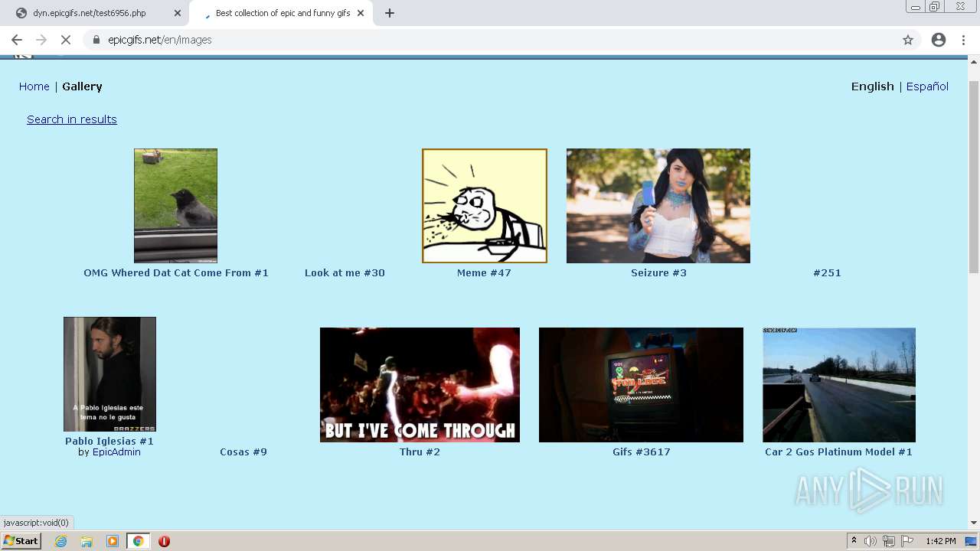Screen dimensions: 980x551
Task: Open the TV game screen thumbnail
Action: pos(641,385)
